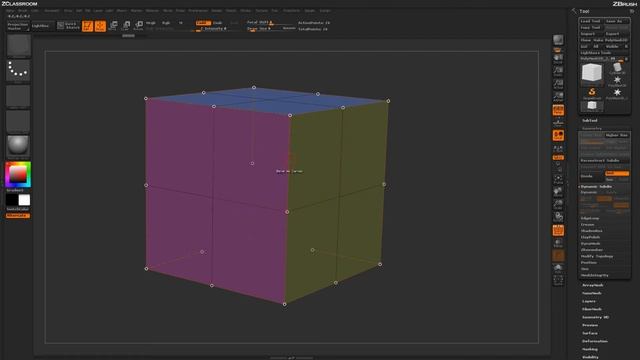This screenshot has height=360, width=640.
Task: Open the stroke type Dots selector
Action: pos(18,71)
